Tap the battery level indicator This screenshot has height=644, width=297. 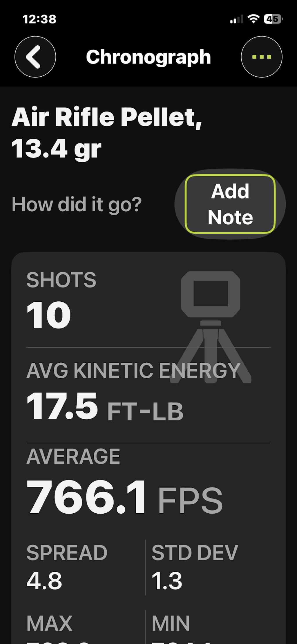coord(273,19)
